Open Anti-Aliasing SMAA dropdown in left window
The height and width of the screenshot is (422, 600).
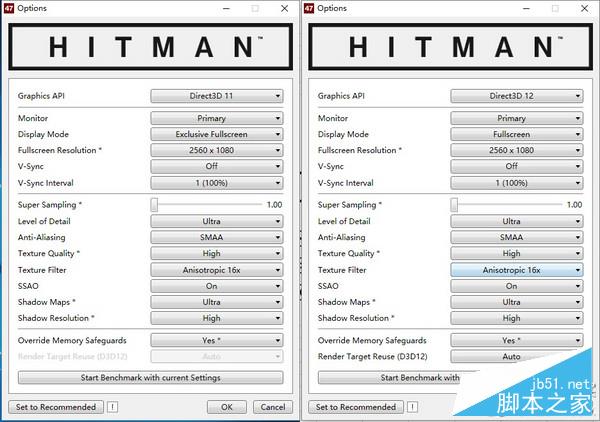click(217, 237)
